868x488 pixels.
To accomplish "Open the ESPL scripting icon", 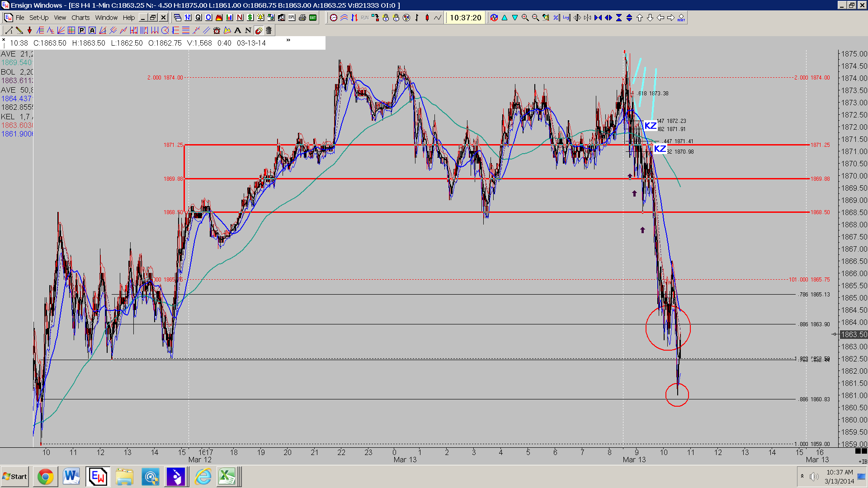I will [292, 18].
